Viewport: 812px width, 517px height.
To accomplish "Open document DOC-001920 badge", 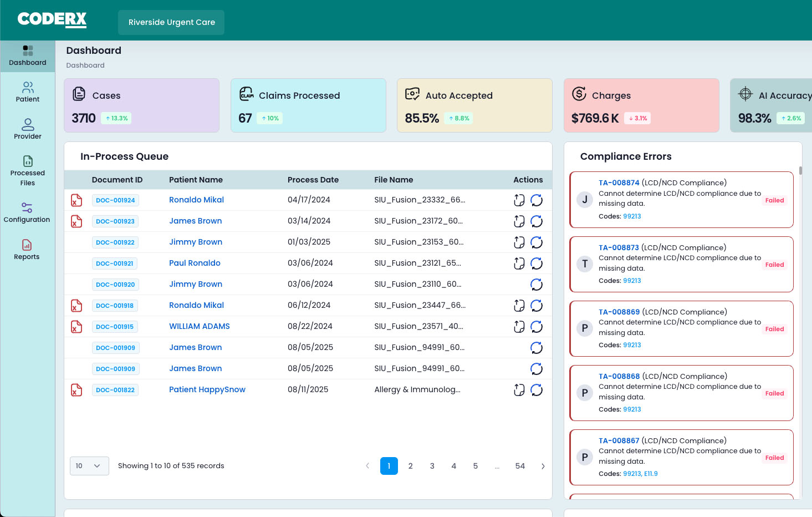I will [115, 285].
